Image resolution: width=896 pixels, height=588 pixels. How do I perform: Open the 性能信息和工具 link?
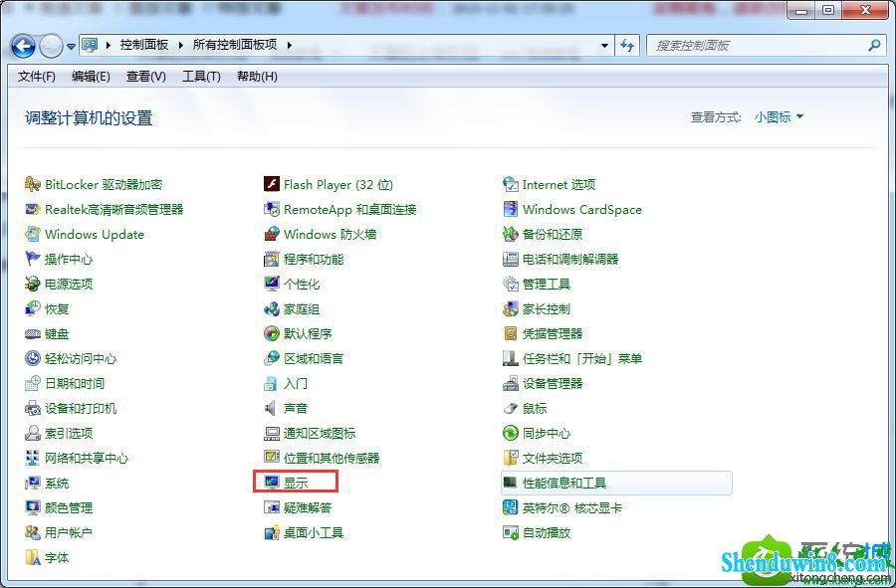tap(564, 483)
